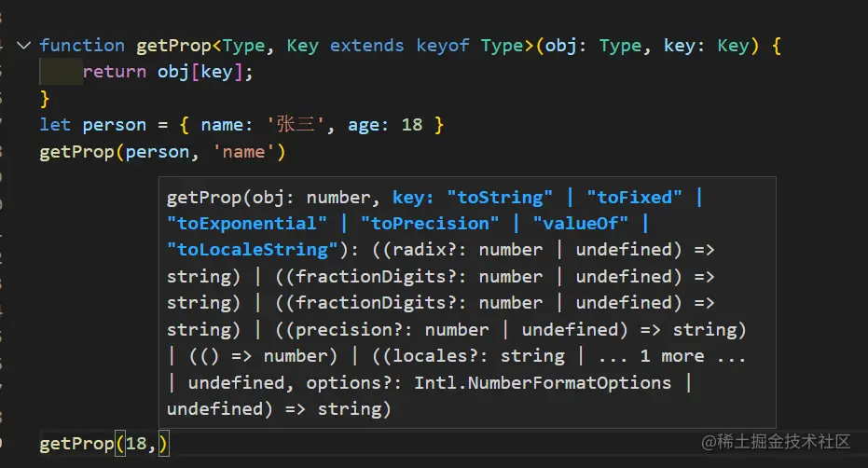Click 'obj[key];' in the return line
Viewport: 868px width, 468px height.
[205, 72]
